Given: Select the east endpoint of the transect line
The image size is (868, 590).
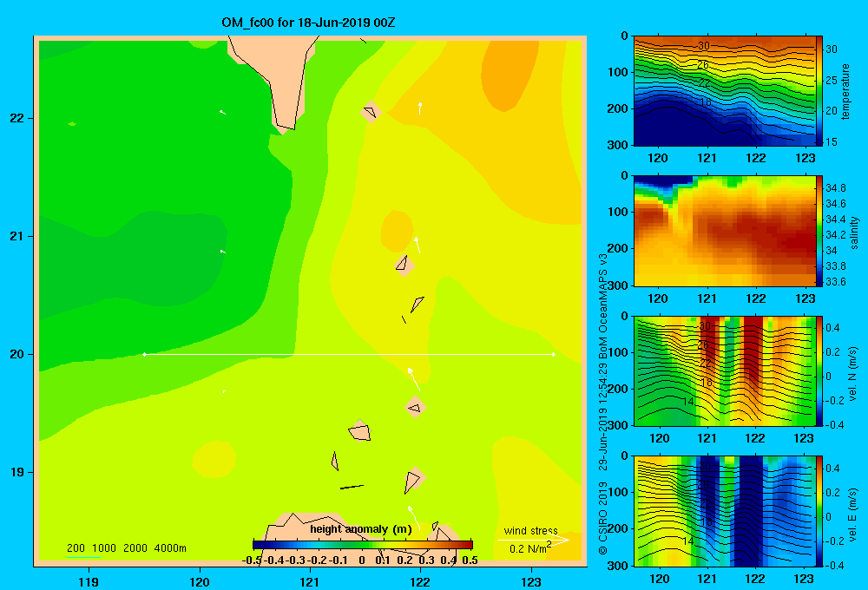Looking at the screenshot, I should click(554, 354).
